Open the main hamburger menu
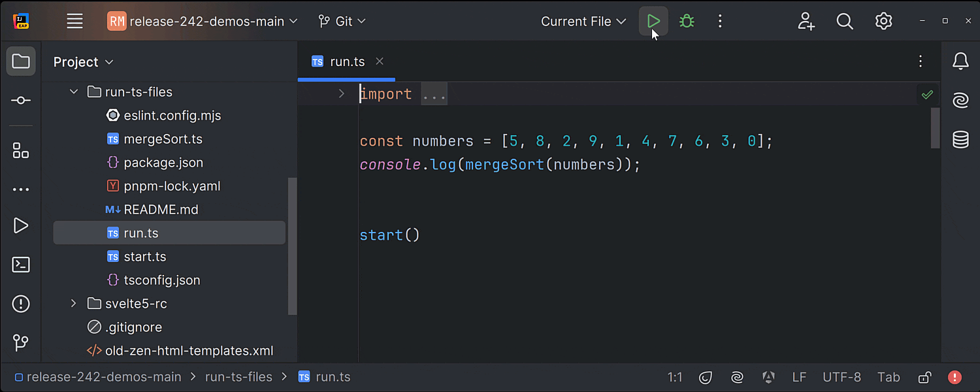 tap(75, 22)
